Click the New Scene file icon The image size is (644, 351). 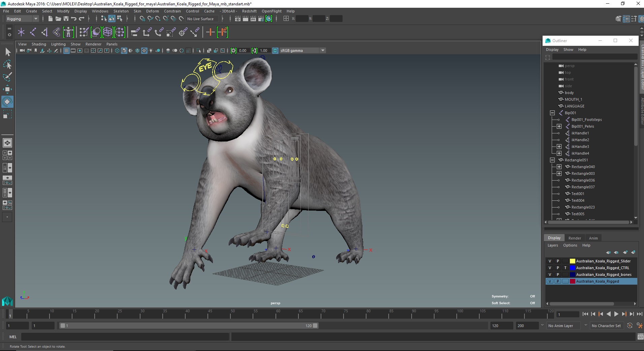tap(50, 19)
